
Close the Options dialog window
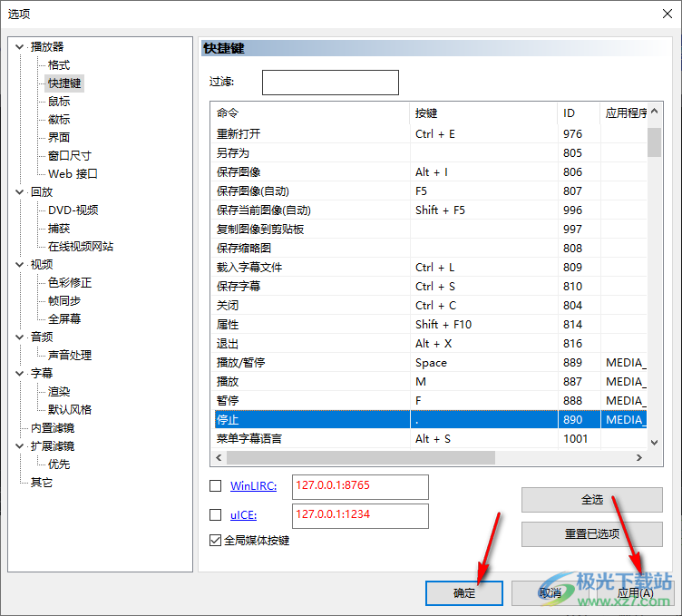[x=660, y=14]
